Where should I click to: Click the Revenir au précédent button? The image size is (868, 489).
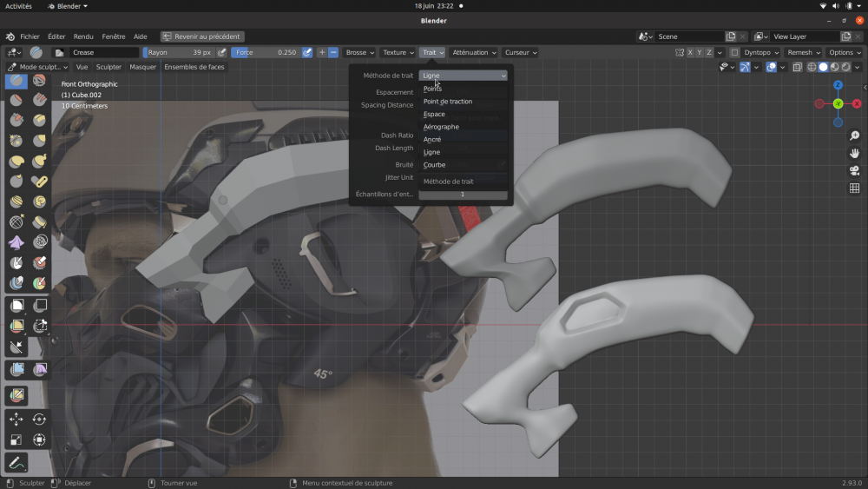201,36
